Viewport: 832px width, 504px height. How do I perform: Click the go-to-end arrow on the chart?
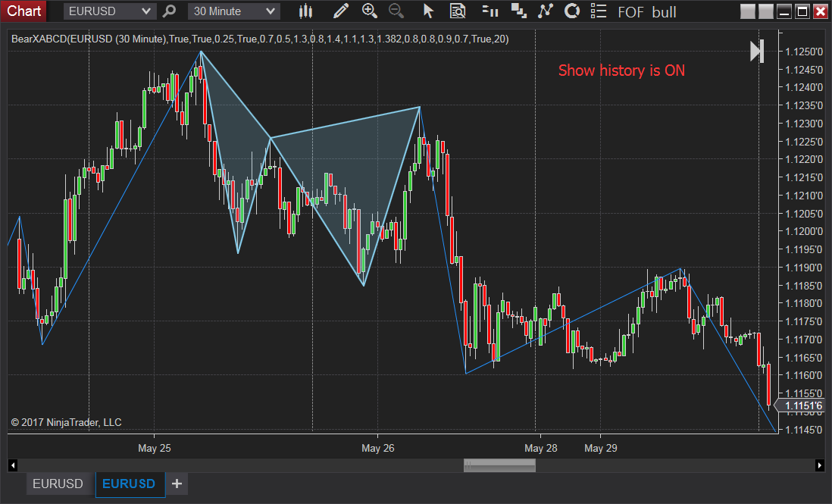(x=755, y=51)
